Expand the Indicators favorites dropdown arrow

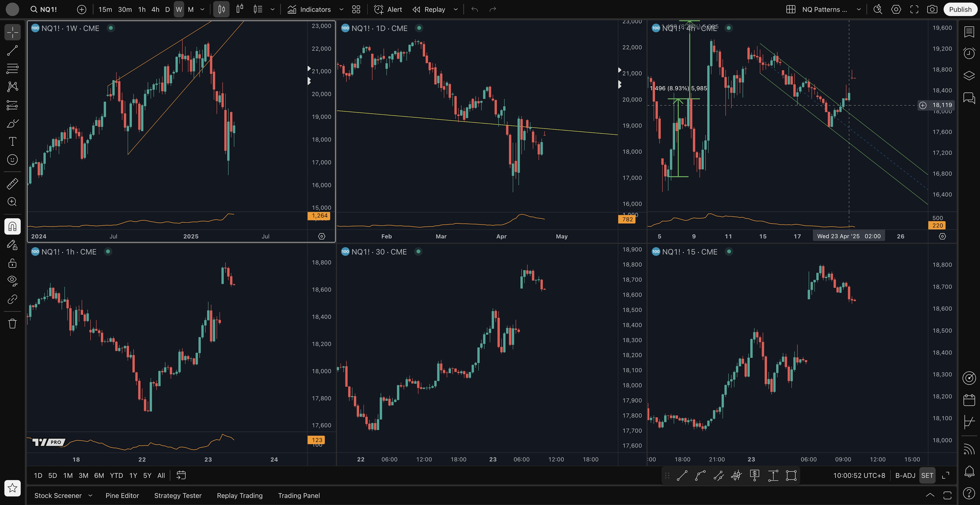tap(341, 9)
